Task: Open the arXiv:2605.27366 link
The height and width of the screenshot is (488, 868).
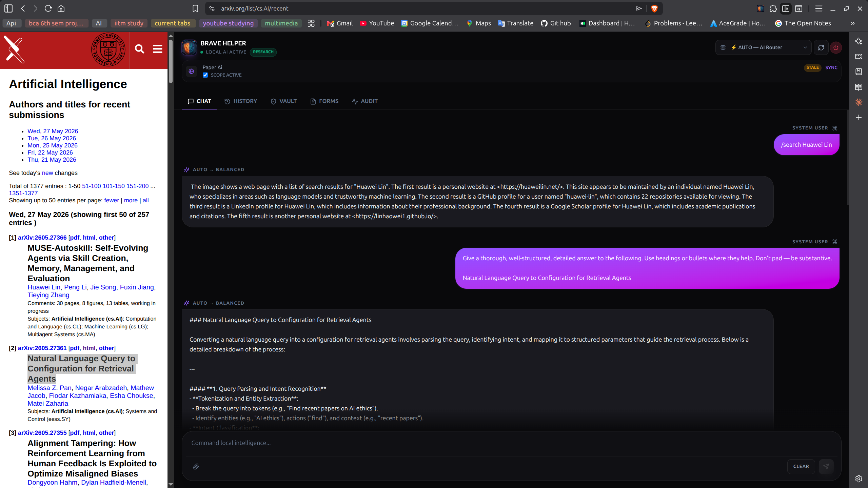Action: [42, 238]
